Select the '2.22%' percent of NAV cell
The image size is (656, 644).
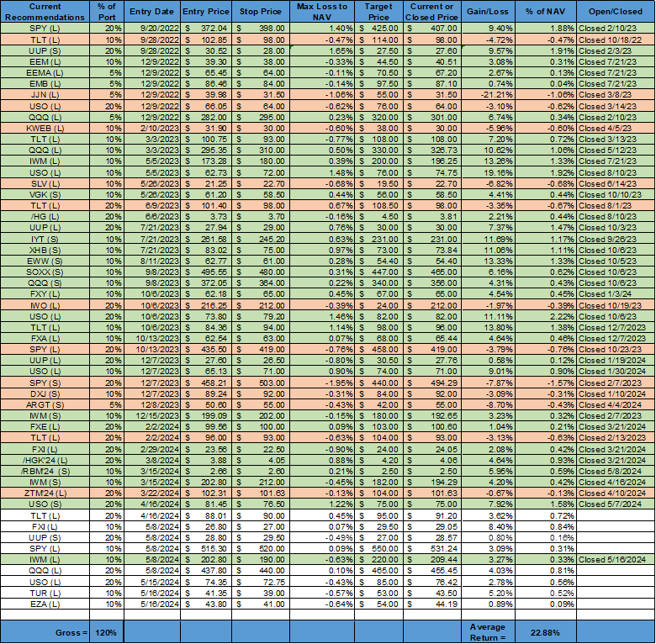[546, 317]
